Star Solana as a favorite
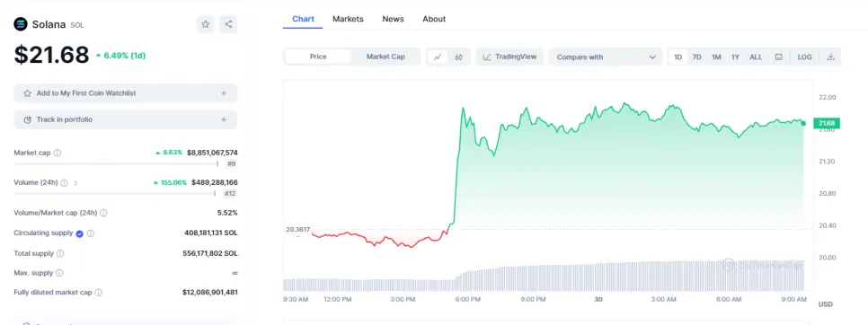Screen dimensions: 868x325 coord(206,24)
